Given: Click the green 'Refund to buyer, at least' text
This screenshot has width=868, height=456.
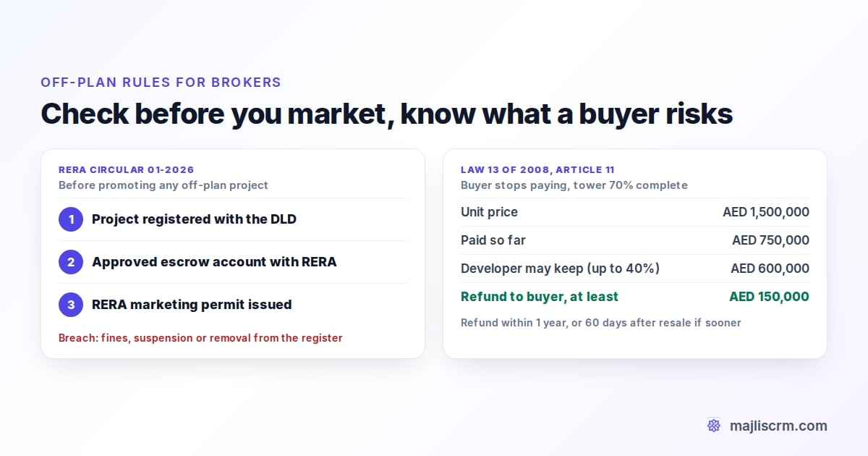Looking at the screenshot, I should 540,297.
